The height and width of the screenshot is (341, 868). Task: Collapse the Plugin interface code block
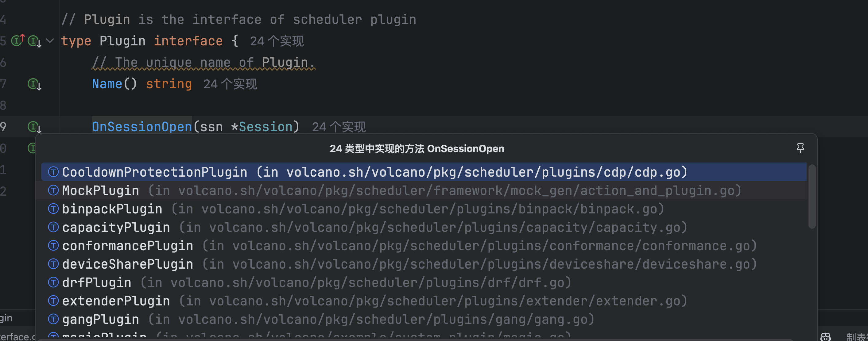point(50,41)
